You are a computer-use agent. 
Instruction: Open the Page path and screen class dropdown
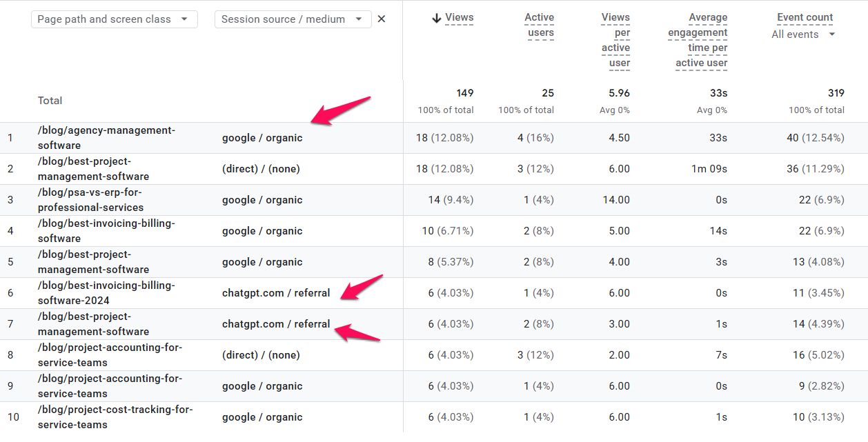pyautogui.click(x=115, y=19)
